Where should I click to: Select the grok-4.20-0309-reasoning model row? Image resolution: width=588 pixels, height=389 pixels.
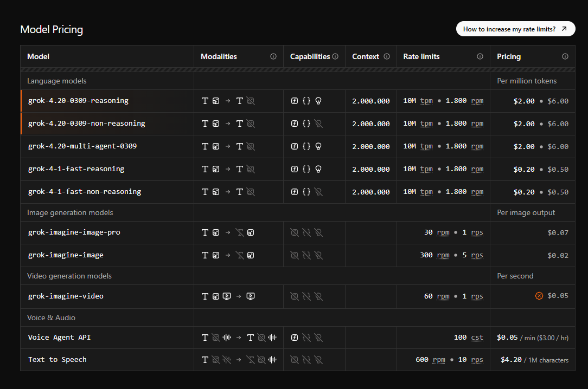298,101
